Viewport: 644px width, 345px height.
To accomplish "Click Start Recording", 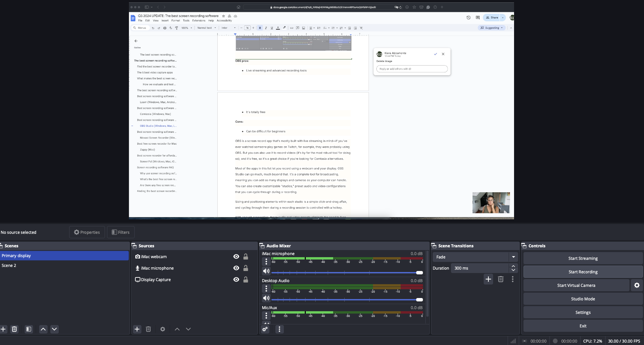I will 583,272.
